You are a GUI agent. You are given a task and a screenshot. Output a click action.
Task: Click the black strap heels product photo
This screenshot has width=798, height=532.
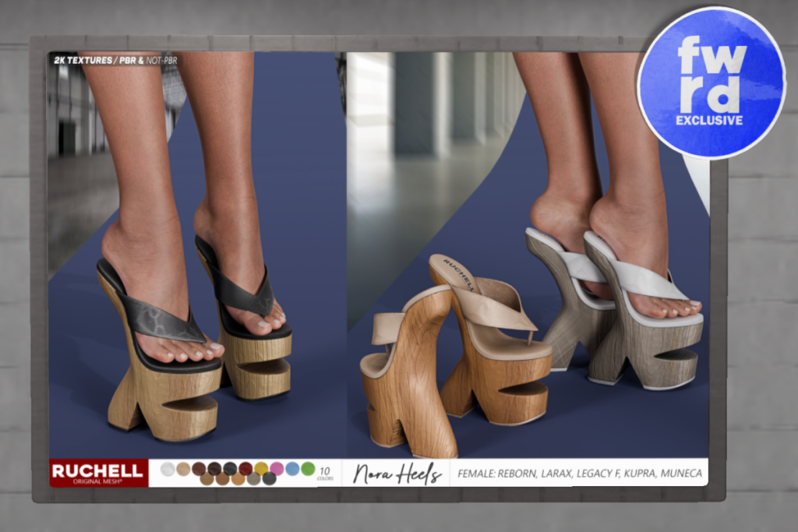(197, 255)
